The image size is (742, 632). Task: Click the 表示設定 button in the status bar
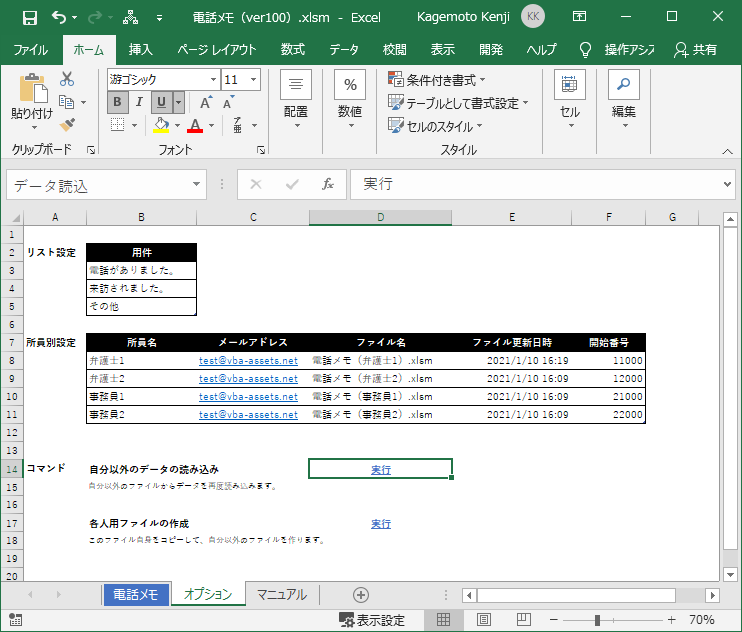coord(372,620)
